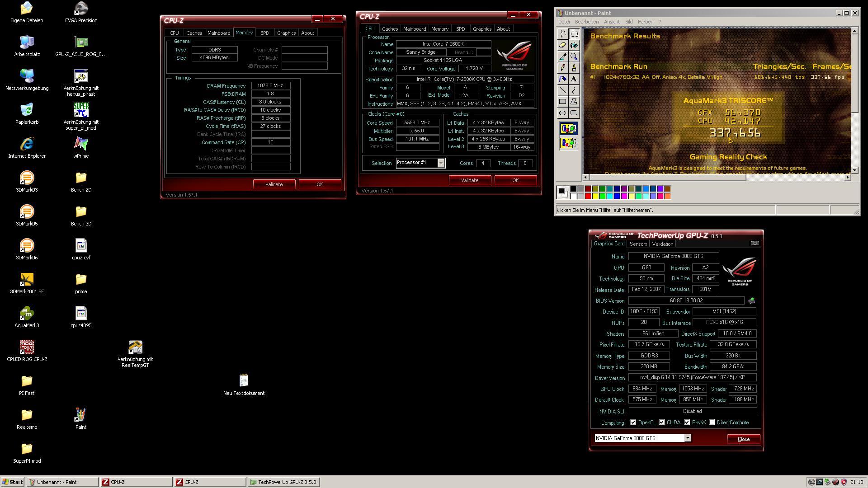Pick the bright red color swatch in Paint
The image size is (868, 488).
tap(588, 196)
